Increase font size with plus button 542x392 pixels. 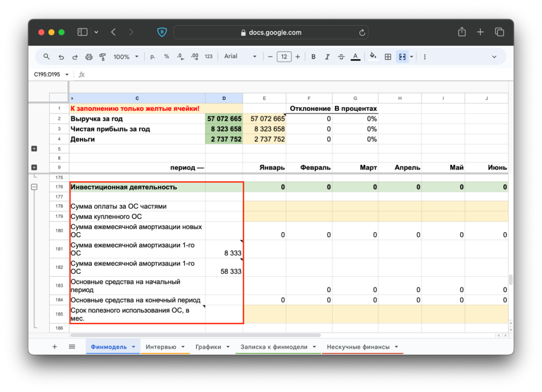[298, 56]
